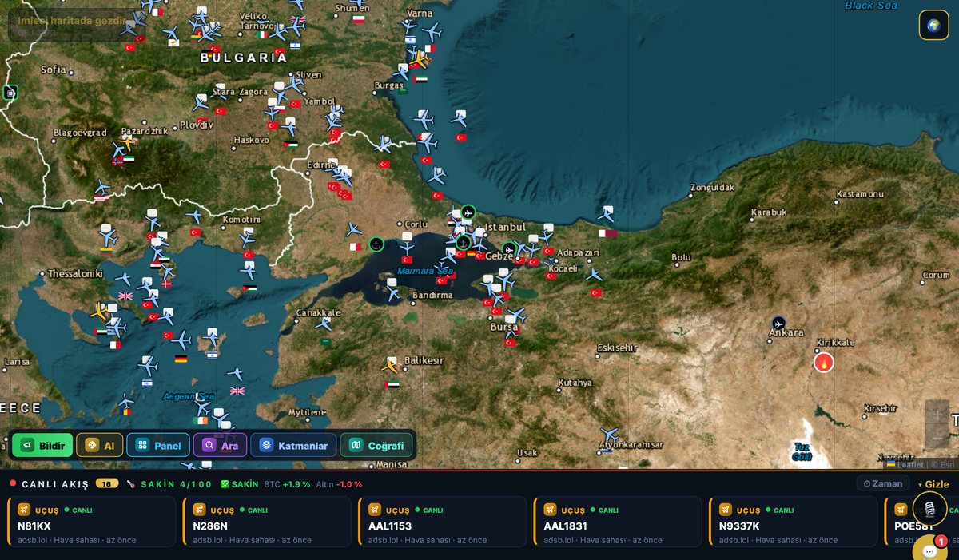Click the anchor port marker below Istanbul
This screenshot has width=959, height=560.
pos(462,242)
